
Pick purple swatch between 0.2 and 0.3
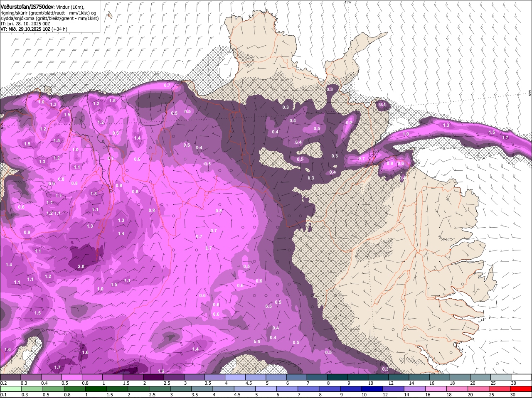point(10,377)
